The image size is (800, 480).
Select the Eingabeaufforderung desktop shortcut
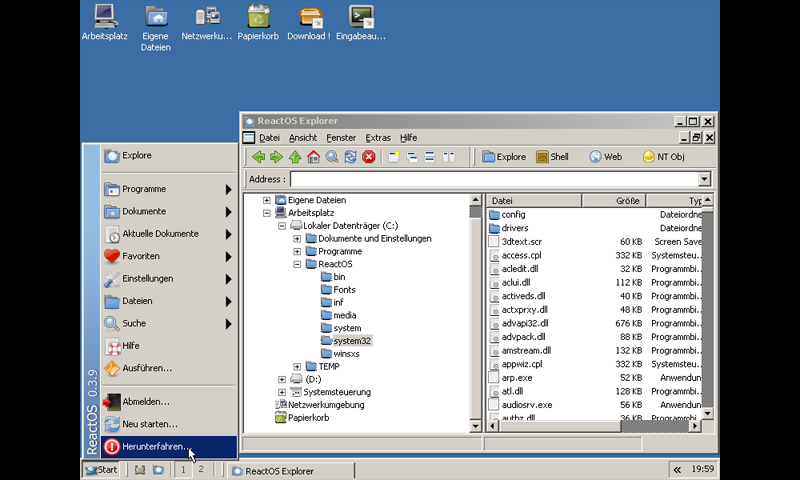[x=361, y=22]
